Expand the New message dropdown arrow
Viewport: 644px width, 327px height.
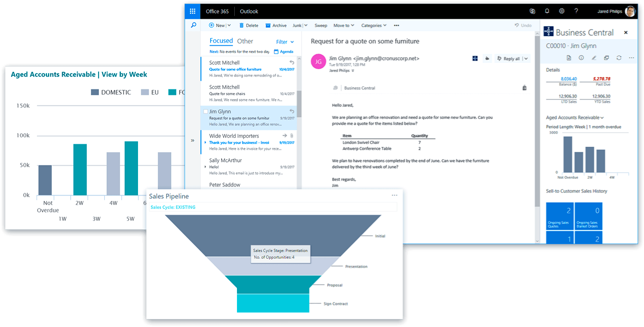tap(229, 25)
